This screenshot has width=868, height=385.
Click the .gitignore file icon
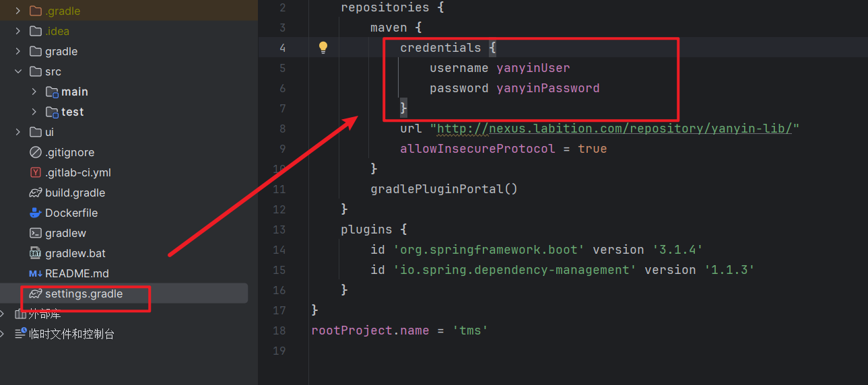36,152
